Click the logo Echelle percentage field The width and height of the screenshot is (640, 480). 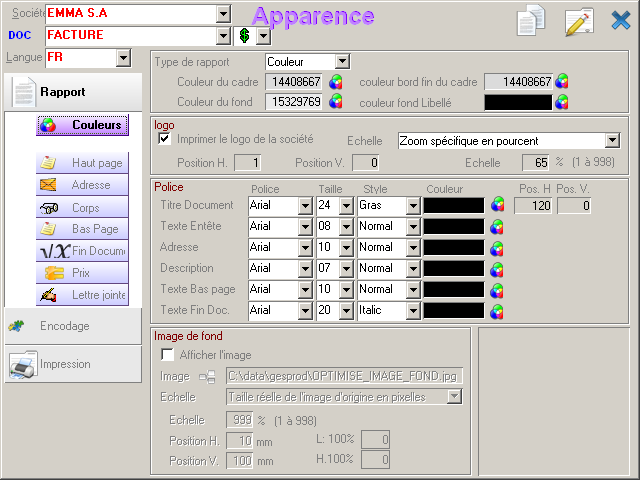coord(535,162)
